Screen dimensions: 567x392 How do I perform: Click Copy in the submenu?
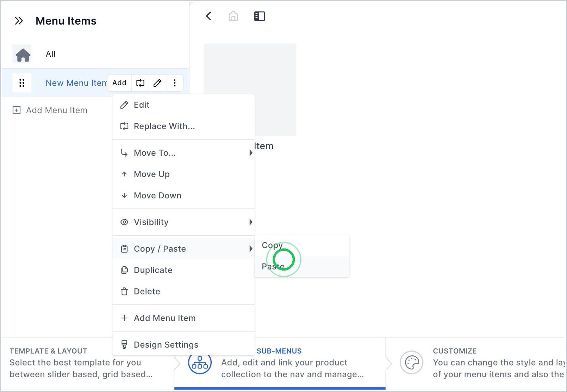pyautogui.click(x=302, y=245)
